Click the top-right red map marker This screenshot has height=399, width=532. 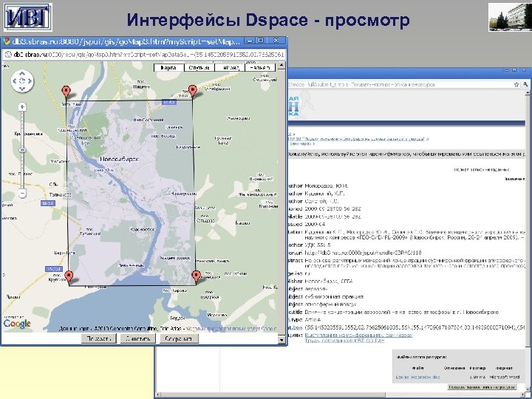pyautogui.click(x=192, y=92)
